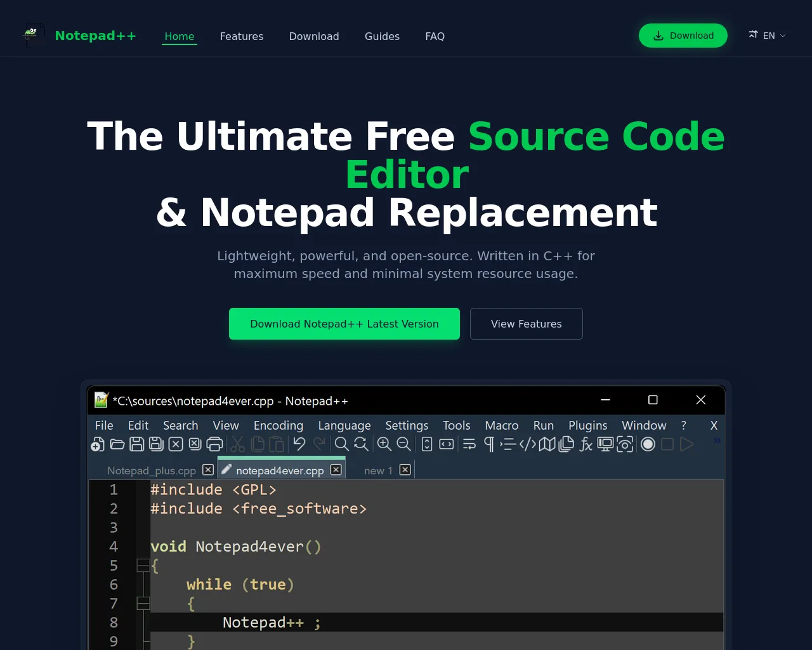Click the Indent Guide toolbar icon
Viewport: 812px width, 650px height.
tap(508, 444)
